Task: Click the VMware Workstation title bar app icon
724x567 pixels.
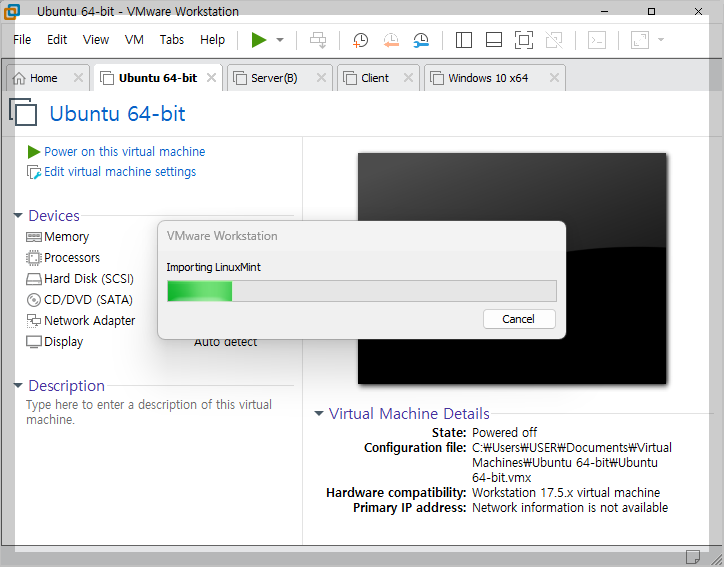Action: coord(12,11)
